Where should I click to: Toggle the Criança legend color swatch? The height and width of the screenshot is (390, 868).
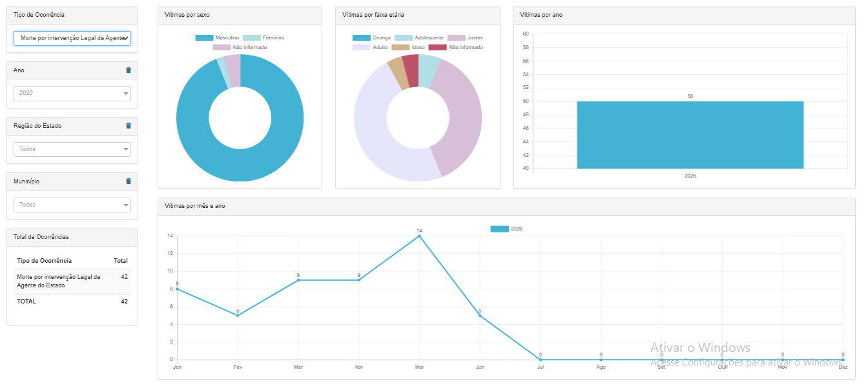[x=361, y=37]
